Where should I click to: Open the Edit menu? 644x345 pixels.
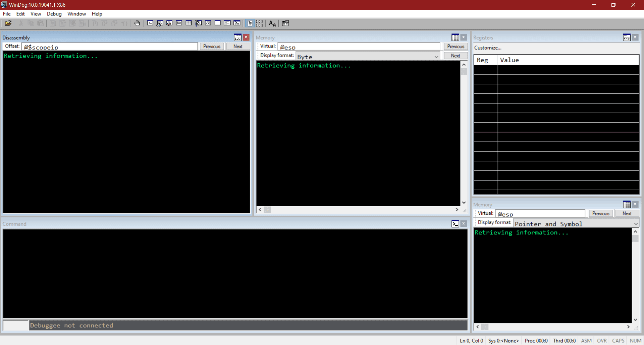click(x=20, y=14)
